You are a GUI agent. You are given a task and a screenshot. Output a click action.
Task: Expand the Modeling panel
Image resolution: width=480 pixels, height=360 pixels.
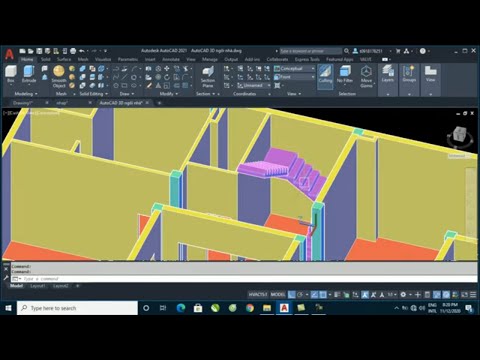pyautogui.click(x=26, y=94)
